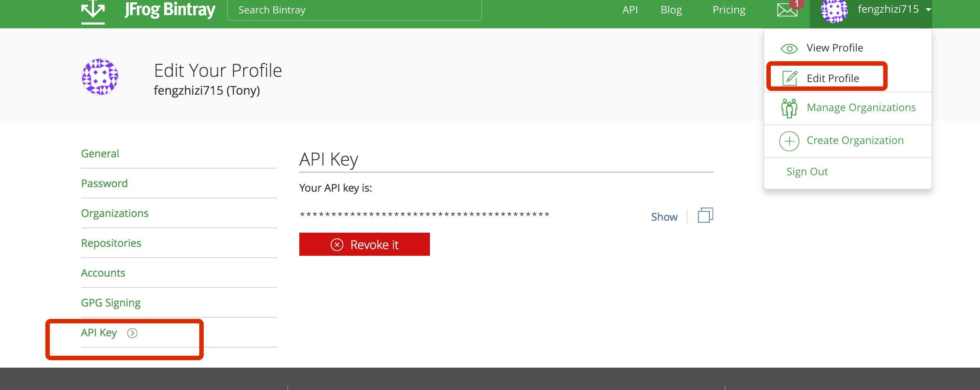
Task: Click the X icon inside Revoke it button
Action: point(337,245)
